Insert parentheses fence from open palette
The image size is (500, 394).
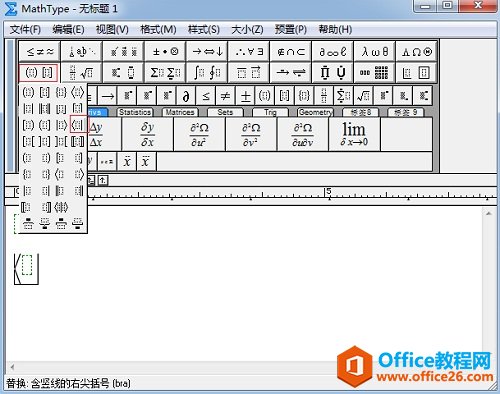point(28,92)
